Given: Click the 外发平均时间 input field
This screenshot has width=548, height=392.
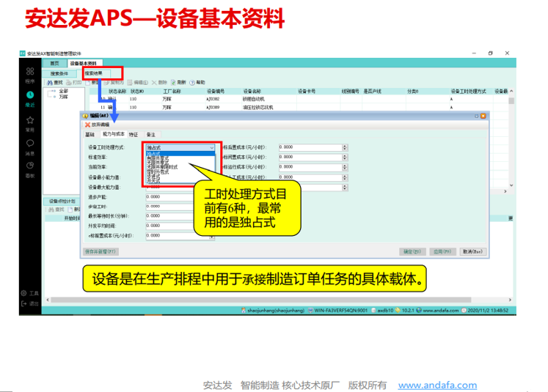Looking at the screenshot, I should tap(169, 226).
